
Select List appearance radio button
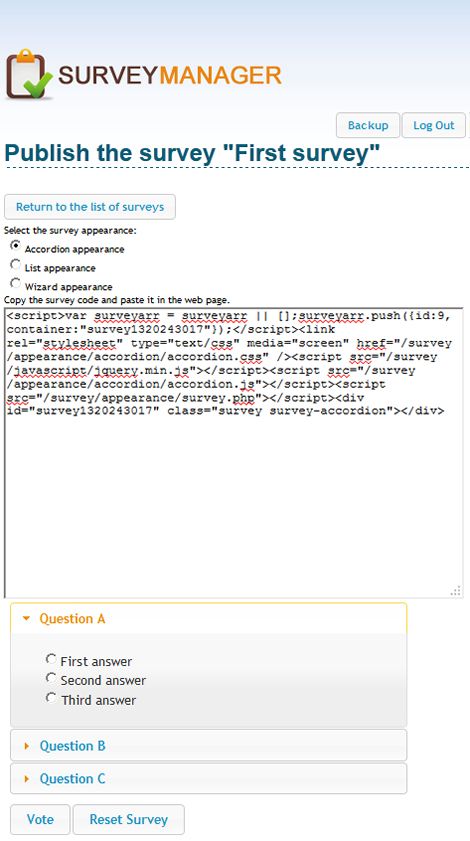point(16,264)
